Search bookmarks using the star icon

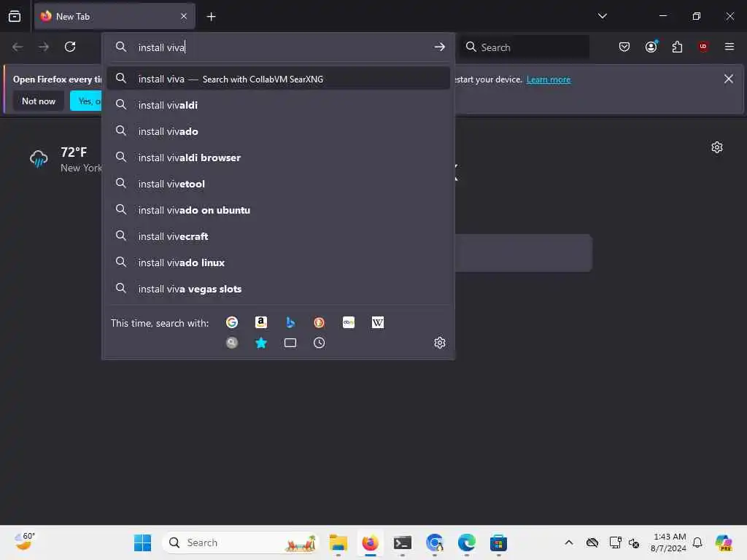tap(261, 343)
